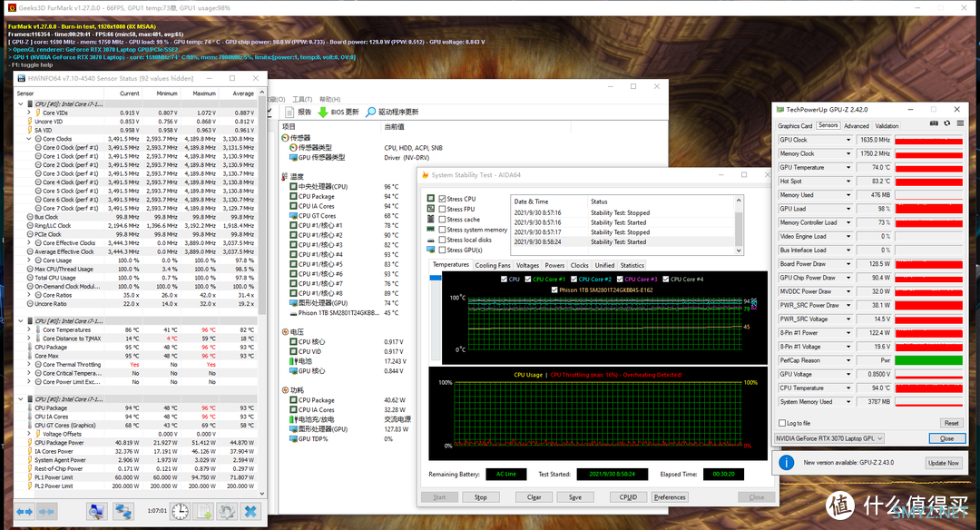Toggle CPU Core #3 graph checkbox
980x530 pixels.
point(620,280)
